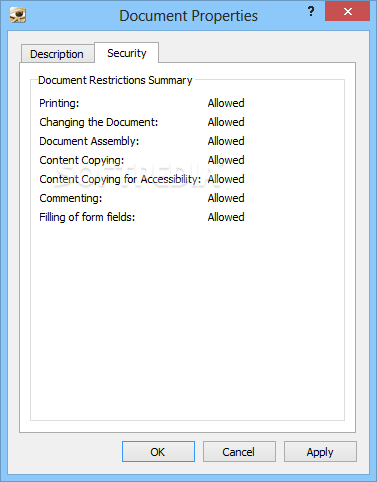Click Allowed value for Copying for Accessibility
This screenshot has height=482, width=377.
click(226, 179)
